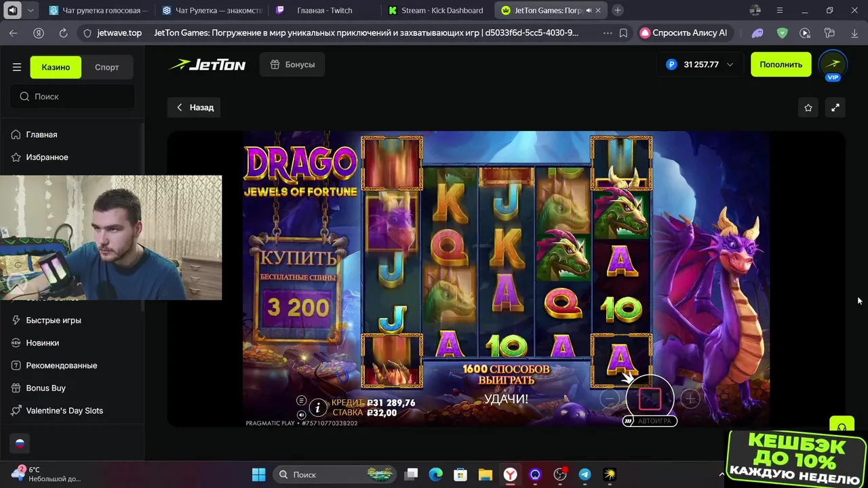Image resolution: width=868 pixels, height=488 pixels.
Task: Click the ruble currency icon by balance
Action: tap(671, 64)
